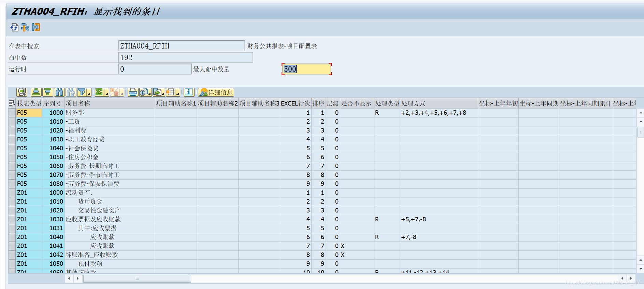Image resolution: width=644 pixels, height=289 pixels.
Task: Open the Details magnifier icon
Action: (x=22, y=92)
